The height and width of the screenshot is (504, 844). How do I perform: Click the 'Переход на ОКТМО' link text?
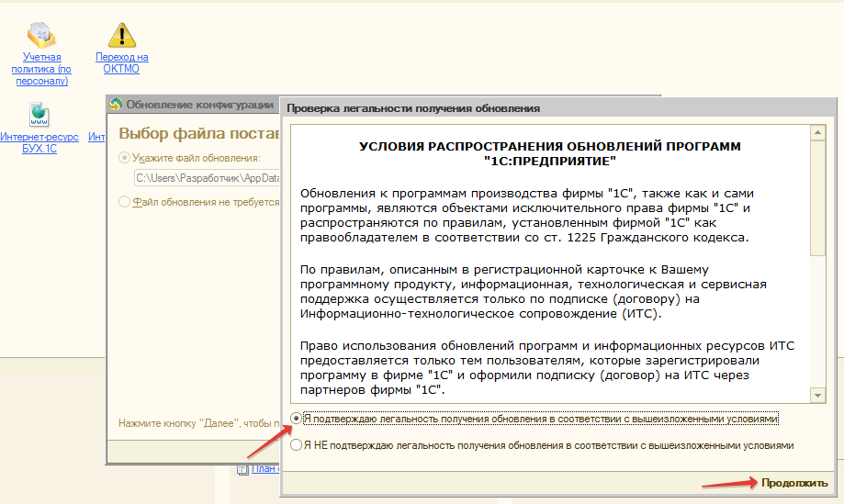pos(121,62)
